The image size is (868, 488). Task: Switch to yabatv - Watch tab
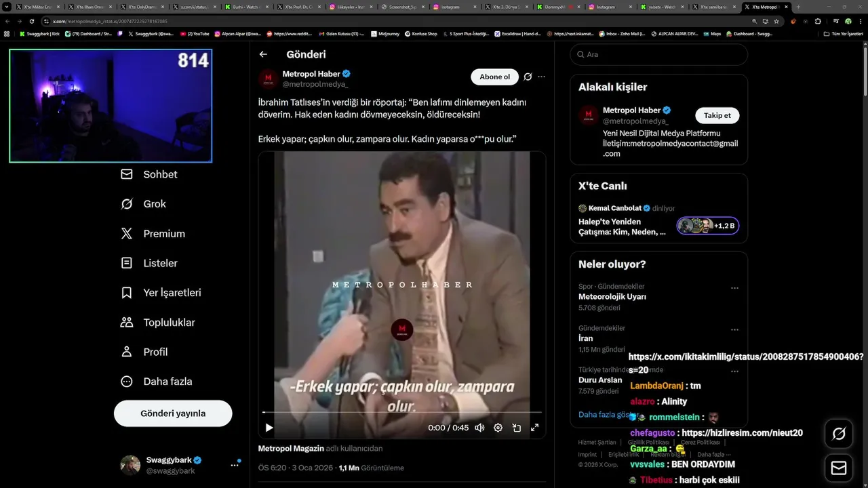[x=662, y=7]
